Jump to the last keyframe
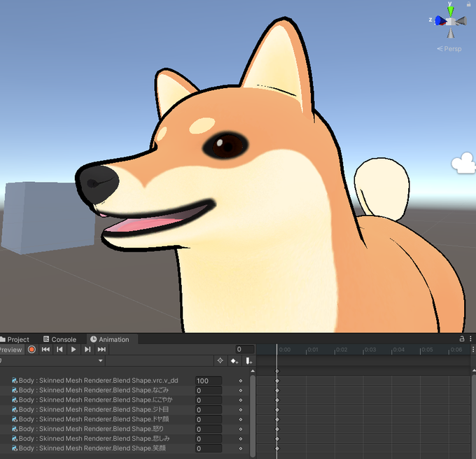The image size is (476, 459). (x=101, y=349)
